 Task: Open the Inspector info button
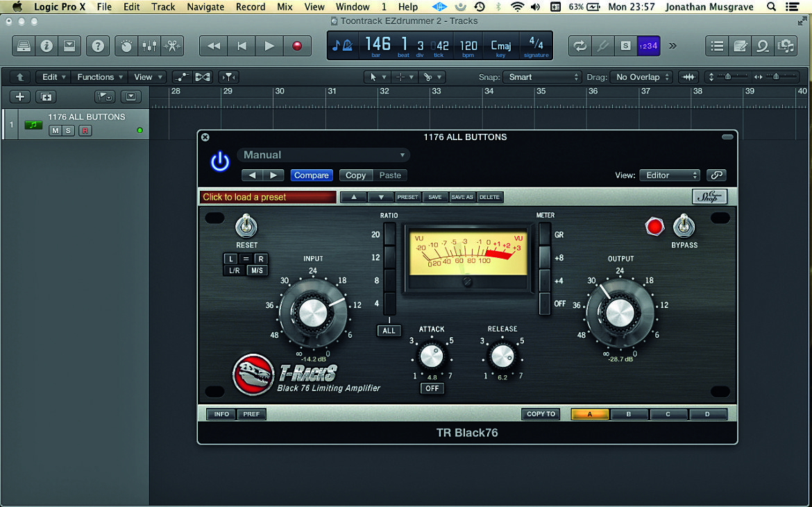(46, 46)
